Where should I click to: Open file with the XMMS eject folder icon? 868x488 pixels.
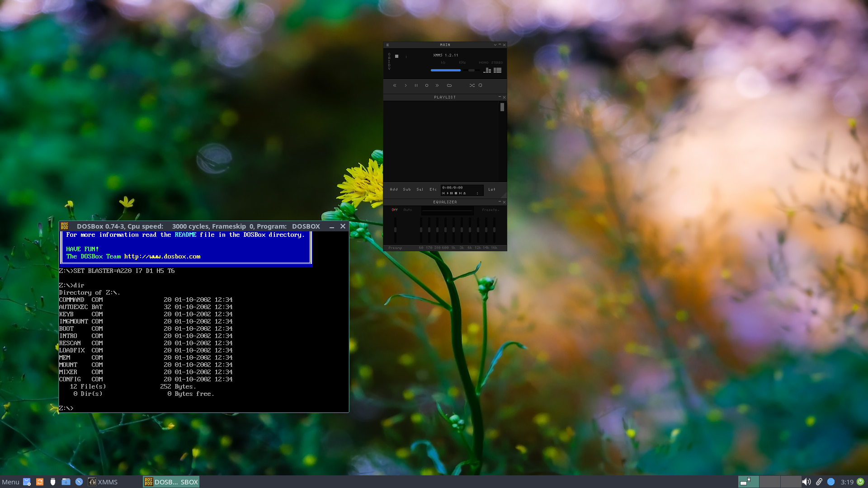tap(449, 85)
